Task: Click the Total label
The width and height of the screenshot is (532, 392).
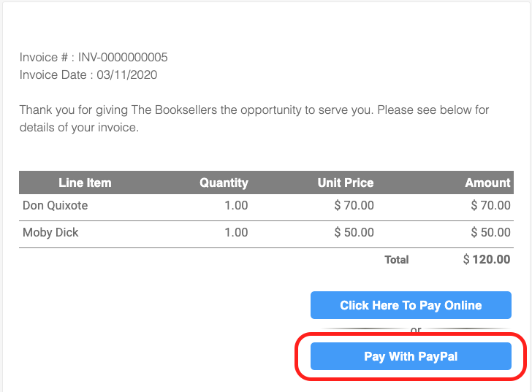Action: [x=397, y=260]
